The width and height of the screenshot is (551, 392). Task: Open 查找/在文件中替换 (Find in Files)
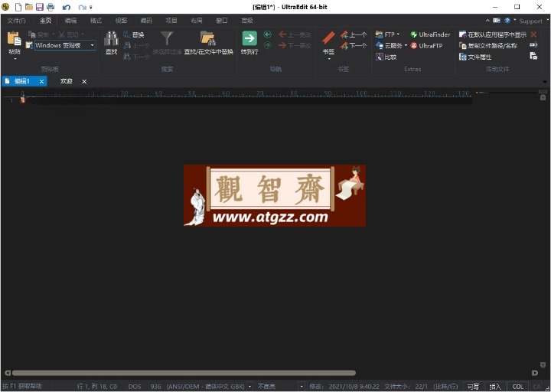tap(208, 43)
